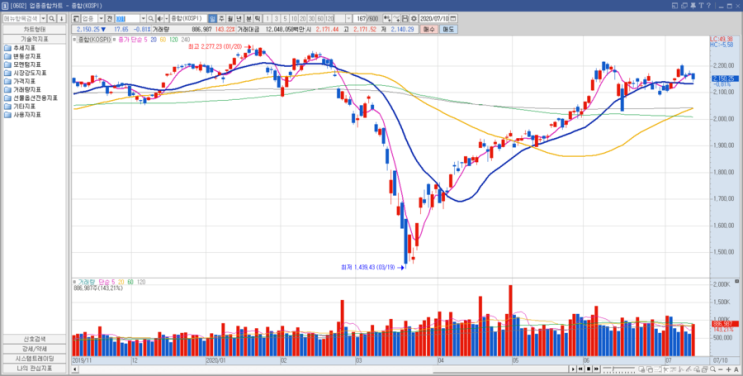Open the code history dropdown arrow

point(143,18)
